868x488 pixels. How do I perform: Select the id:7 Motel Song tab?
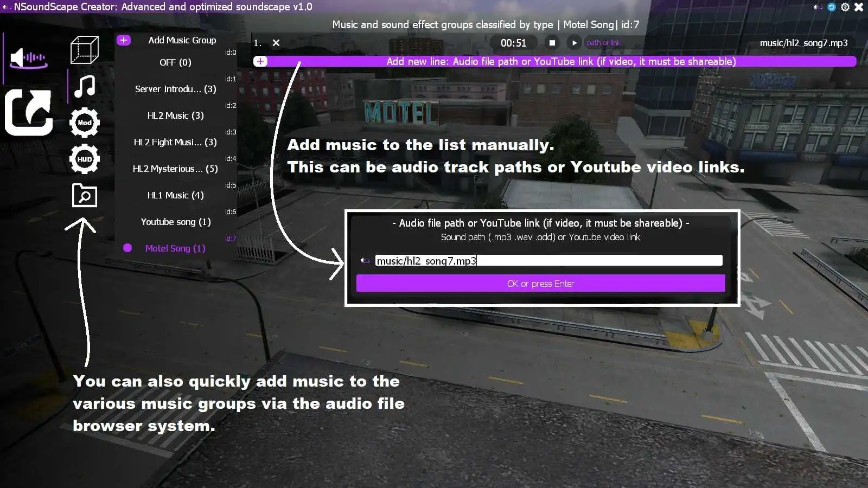pyautogui.click(x=230, y=237)
